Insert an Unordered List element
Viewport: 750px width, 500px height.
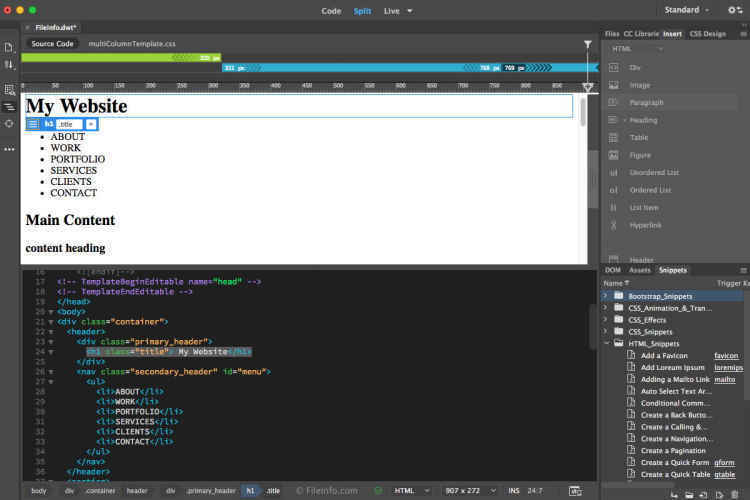coord(653,172)
